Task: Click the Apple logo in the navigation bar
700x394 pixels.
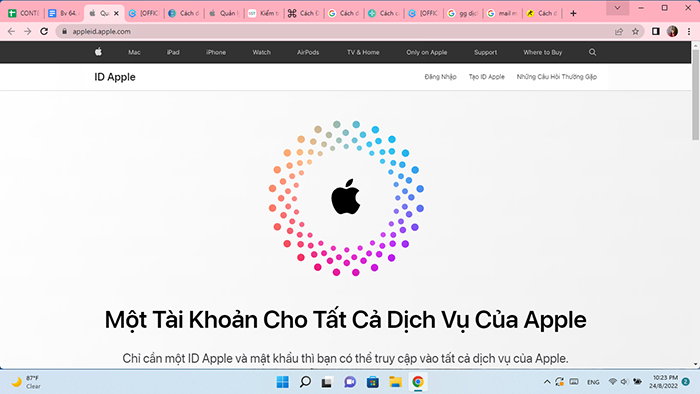Action: [98, 52]
